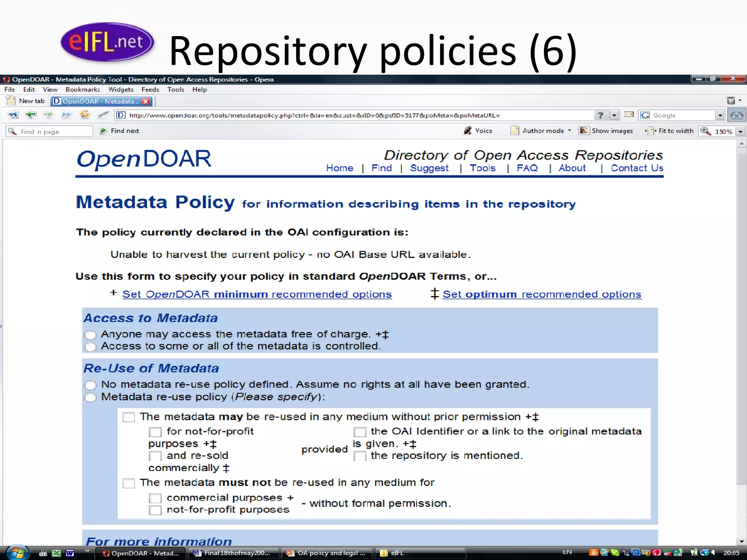Click the page scroll down arrow
The image size is (747, 560).
741,542
